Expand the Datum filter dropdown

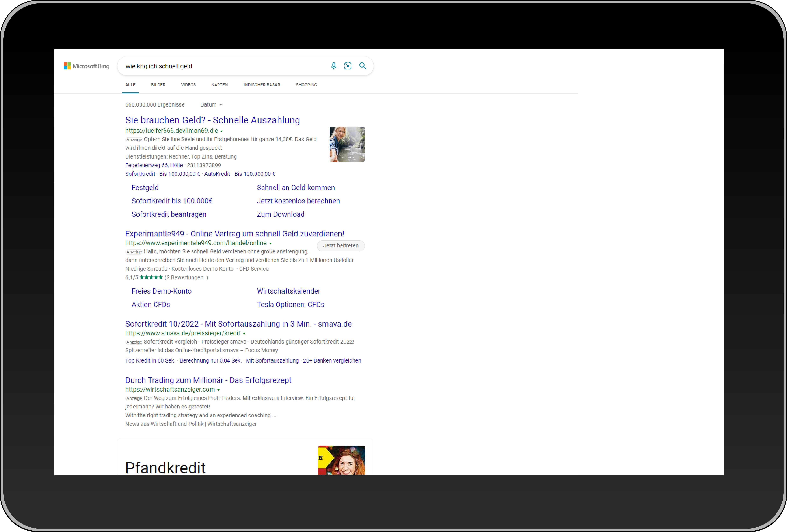click(211, 105)
